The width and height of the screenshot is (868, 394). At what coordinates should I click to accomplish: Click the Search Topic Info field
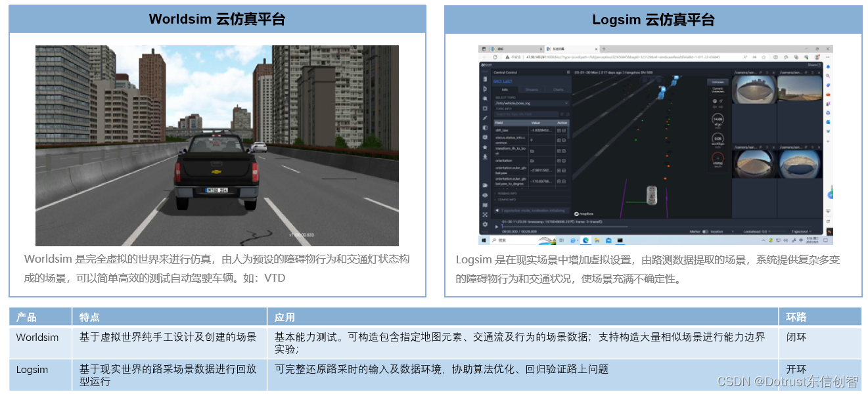point(526,114)
